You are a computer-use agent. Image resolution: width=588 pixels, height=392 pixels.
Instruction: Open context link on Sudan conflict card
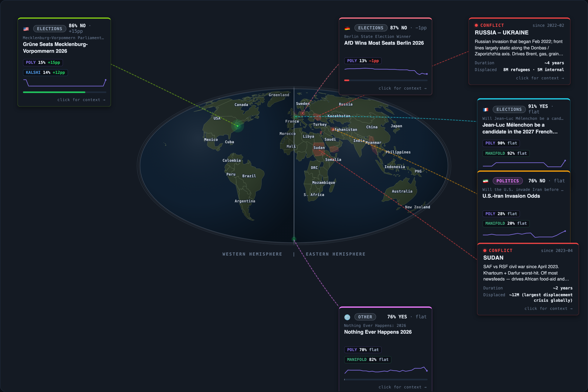(548, 309)
